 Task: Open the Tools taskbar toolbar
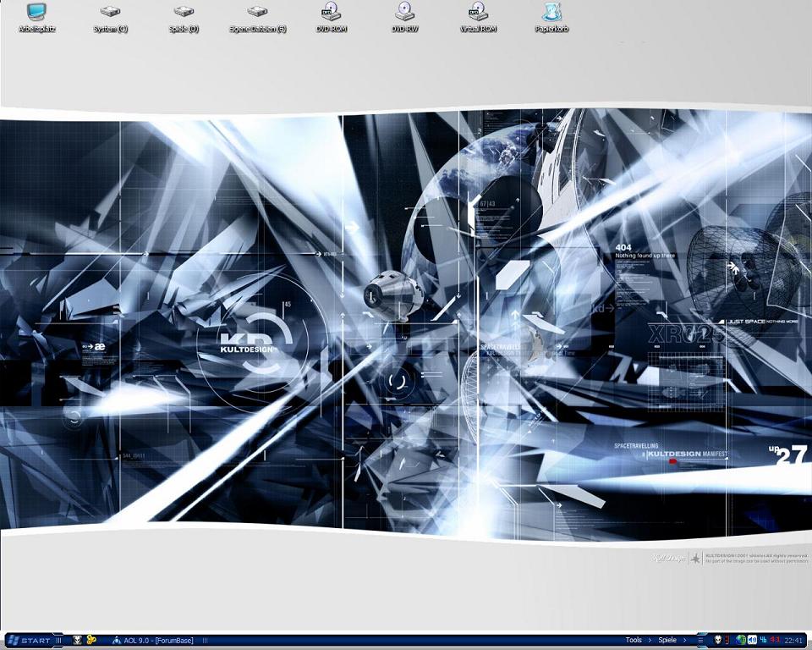tap(634, 640)
